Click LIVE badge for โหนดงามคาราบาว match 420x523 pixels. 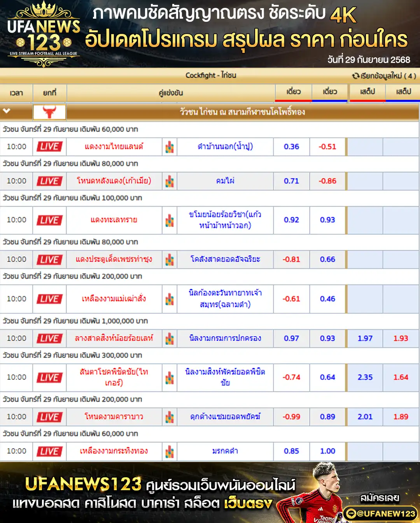point(49,417)
